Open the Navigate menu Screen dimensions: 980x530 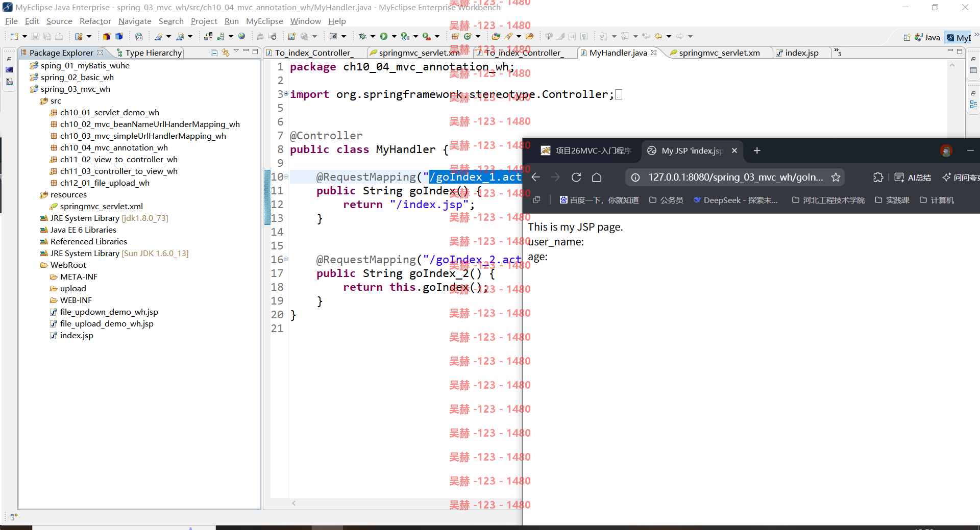135,21
